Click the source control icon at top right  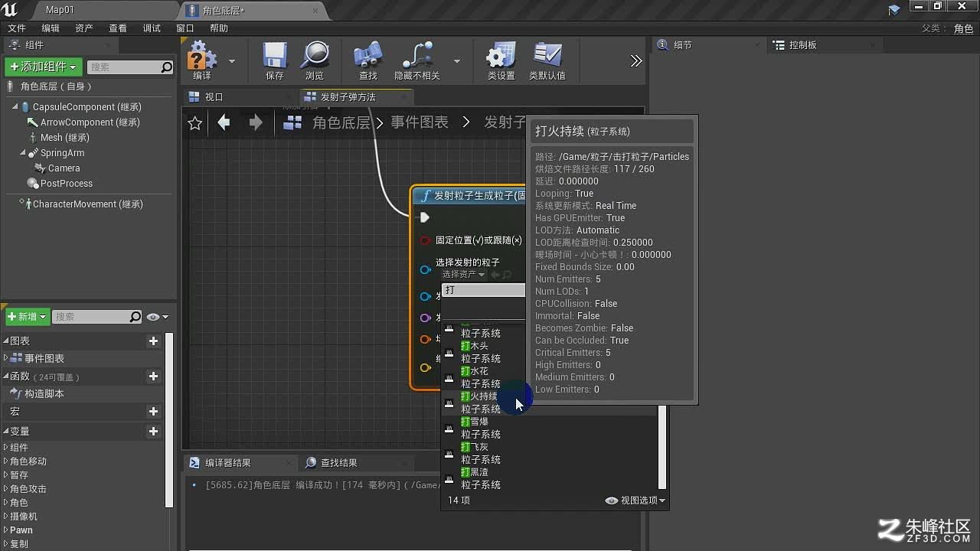pos(894,10)
